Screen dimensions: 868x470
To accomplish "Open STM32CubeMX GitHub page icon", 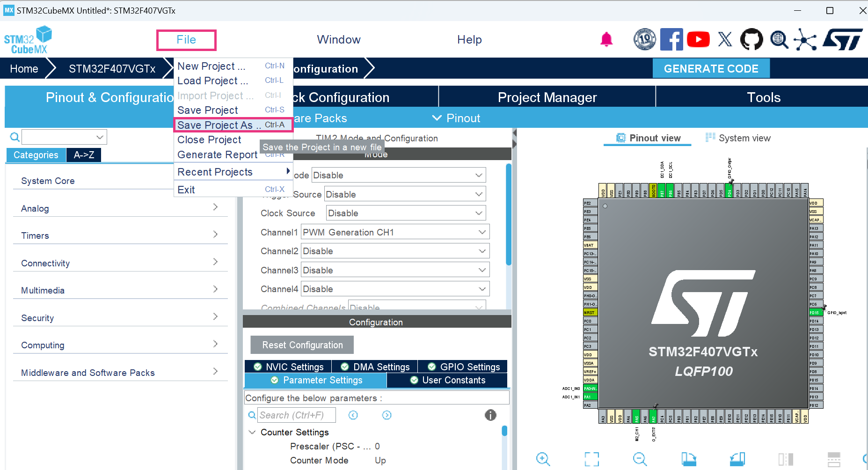I will (x=751, y=39).
